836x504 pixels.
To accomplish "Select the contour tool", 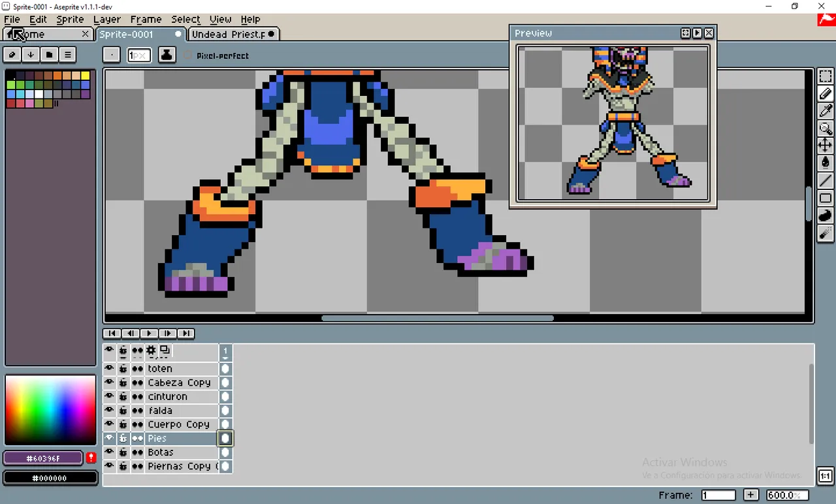I will pyautogui.click(x=826, y=216).
